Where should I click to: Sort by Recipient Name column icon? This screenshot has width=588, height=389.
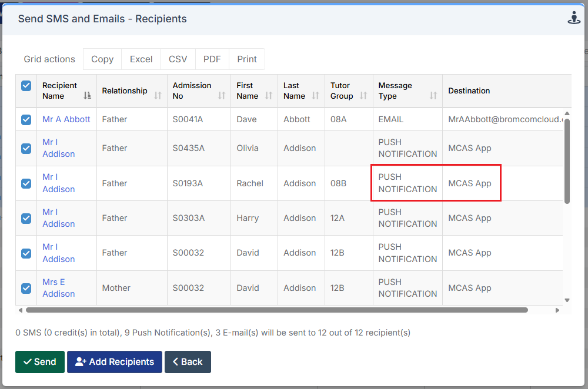click(x=87, y=96)
